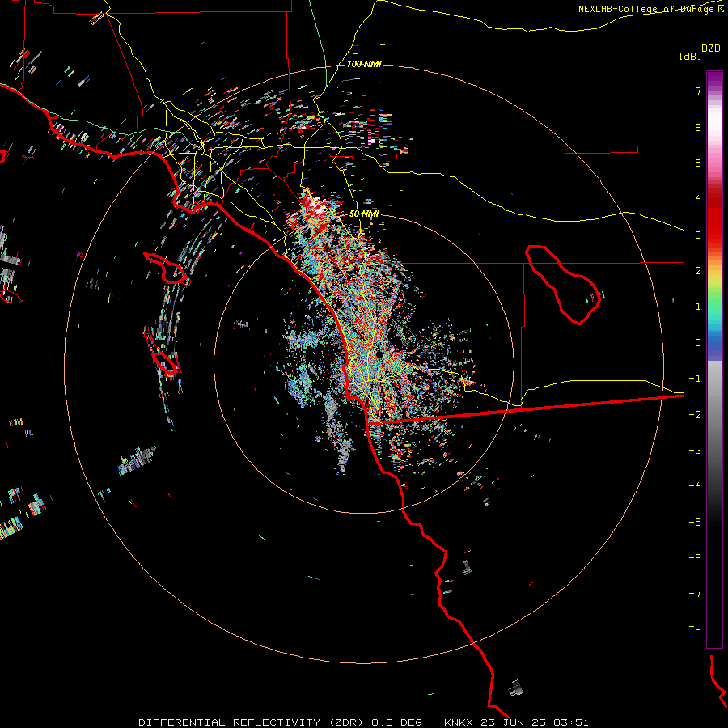
Task: Click the black radar site dot at the map center
Action: tap(379, 354)
